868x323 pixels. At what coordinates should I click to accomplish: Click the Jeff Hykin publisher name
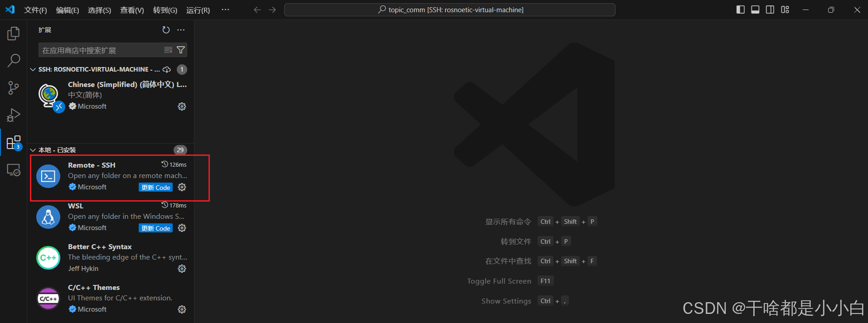point(83,268)
